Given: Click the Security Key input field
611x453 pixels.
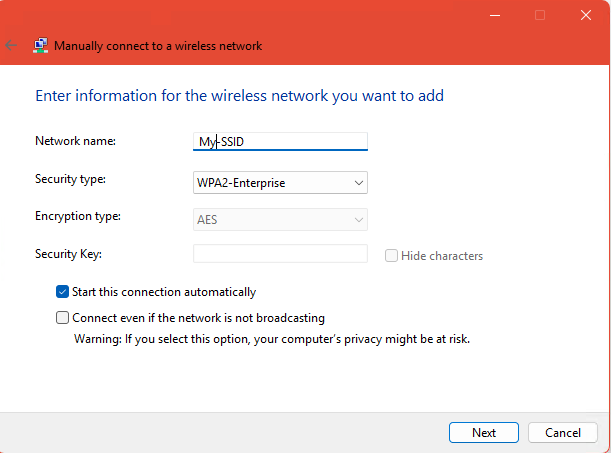Looking at the screenshot, I should tap(281, 254).
